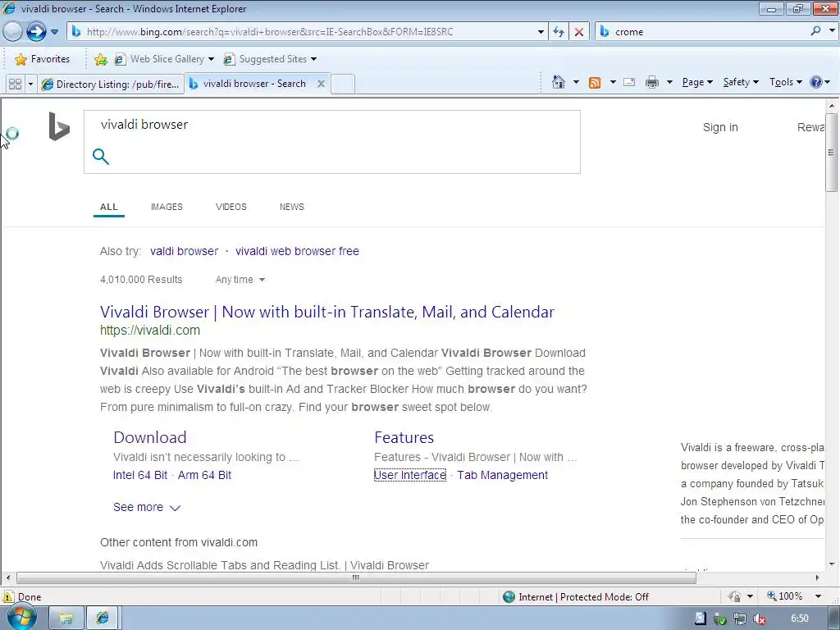Open the Safety menu
The width and height of the screenshot is (840, 630).
tap(741, 82)
